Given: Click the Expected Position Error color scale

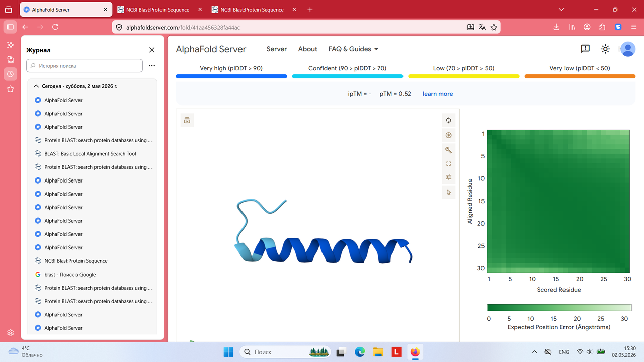Looking at the screenshot, I should click(559, 308).
